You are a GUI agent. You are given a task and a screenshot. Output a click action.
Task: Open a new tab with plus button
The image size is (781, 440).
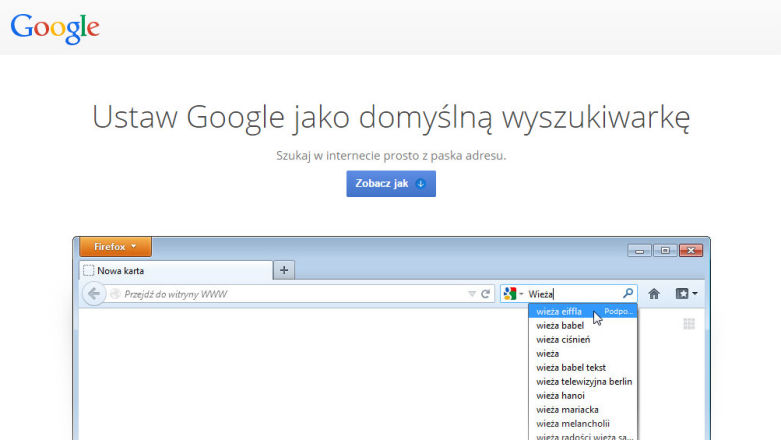pos(284,270)
